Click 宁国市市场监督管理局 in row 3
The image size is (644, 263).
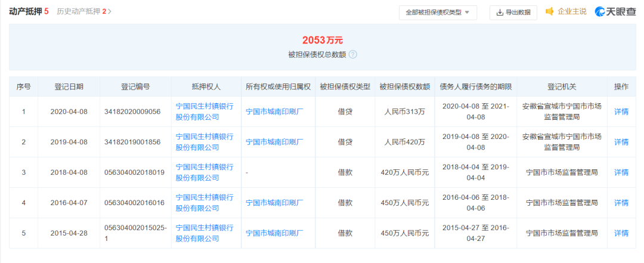coord(562,172)
